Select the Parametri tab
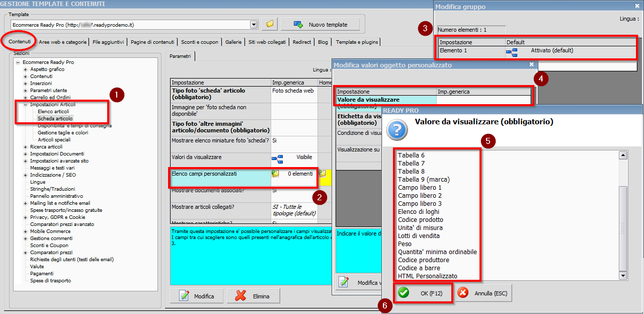 (180, 56)
